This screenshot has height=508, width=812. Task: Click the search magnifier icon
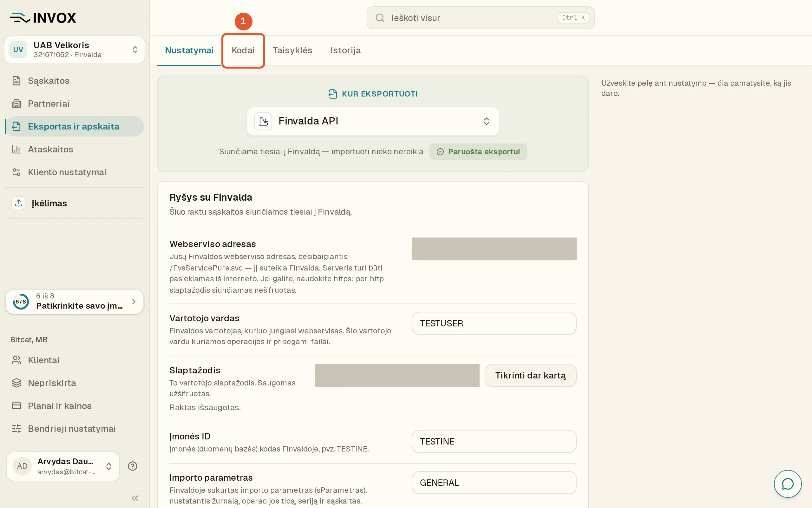pos(380,18)
